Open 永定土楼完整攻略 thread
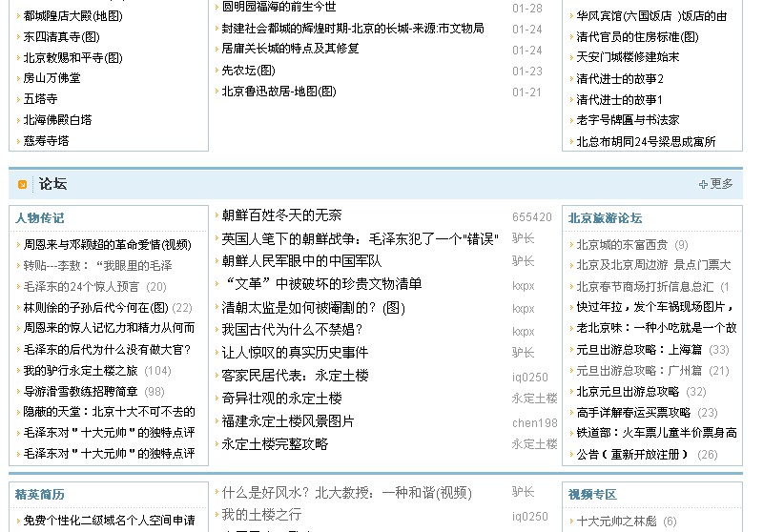 coord(275,444)
